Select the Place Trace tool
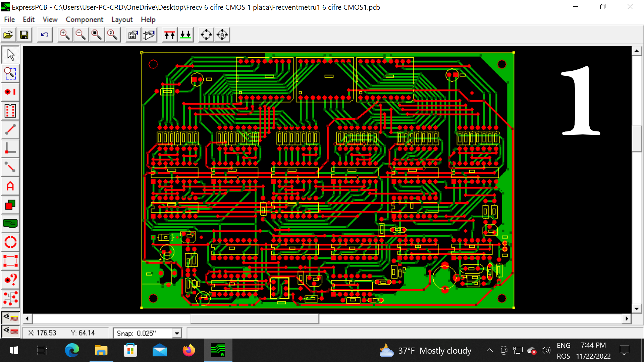This screenshot has width=644, height=362. [x=10, y=129]
